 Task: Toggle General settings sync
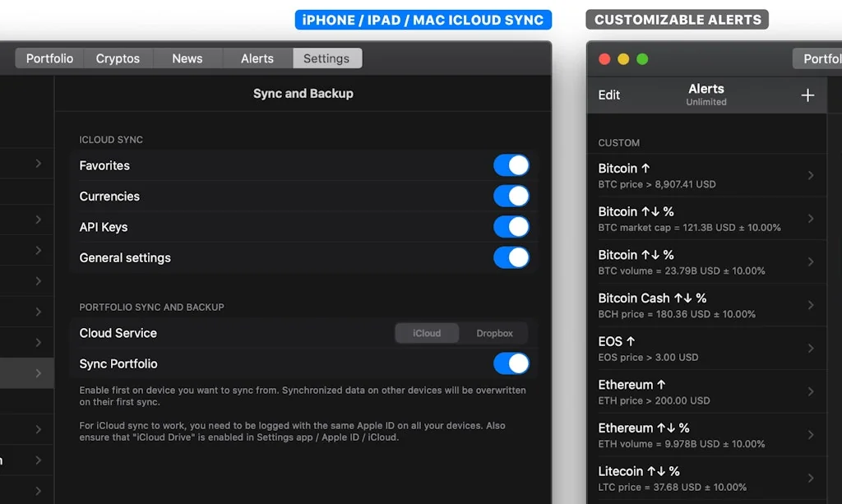(511, 257)
